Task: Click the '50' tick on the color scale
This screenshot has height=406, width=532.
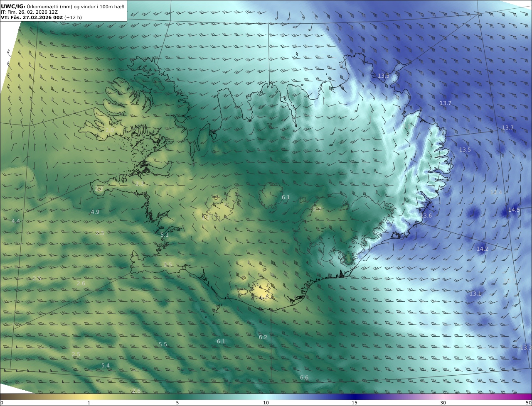Action: [529, 403]
